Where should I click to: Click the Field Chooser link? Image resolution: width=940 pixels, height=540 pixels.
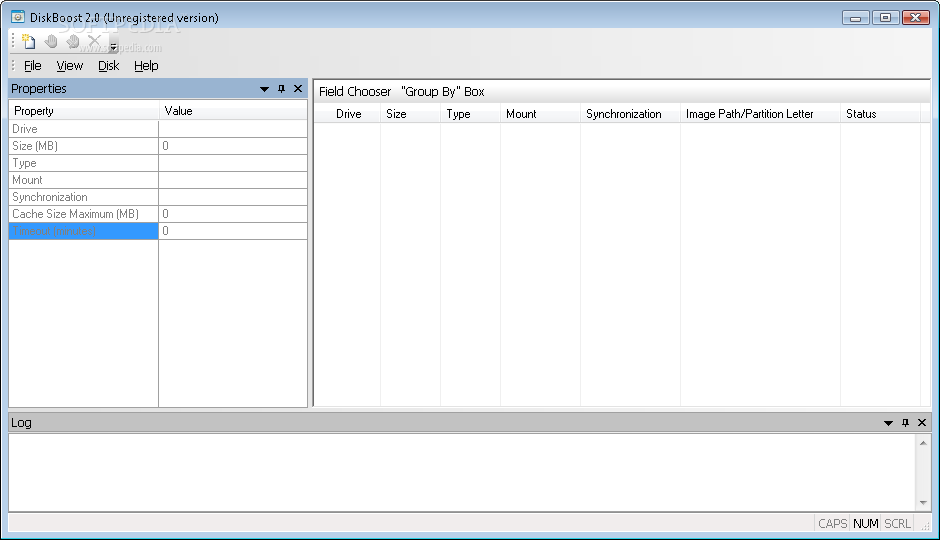coord(355,92)
